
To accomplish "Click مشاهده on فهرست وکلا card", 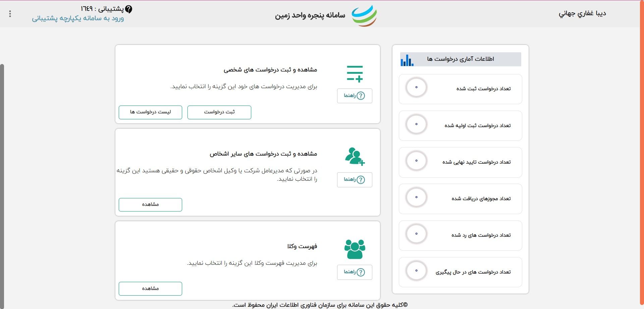I will tap(150, 289).
